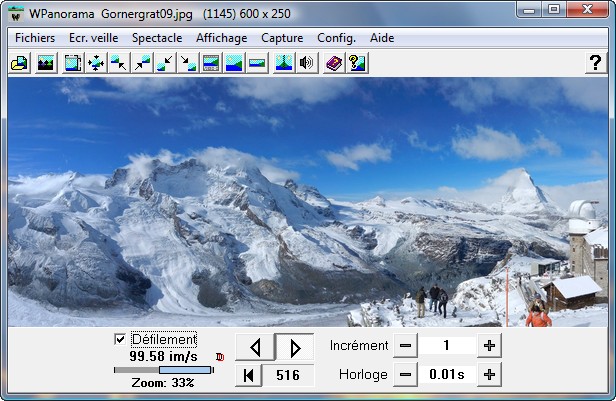Toggle sound with the speaker icon

[306, 63]
